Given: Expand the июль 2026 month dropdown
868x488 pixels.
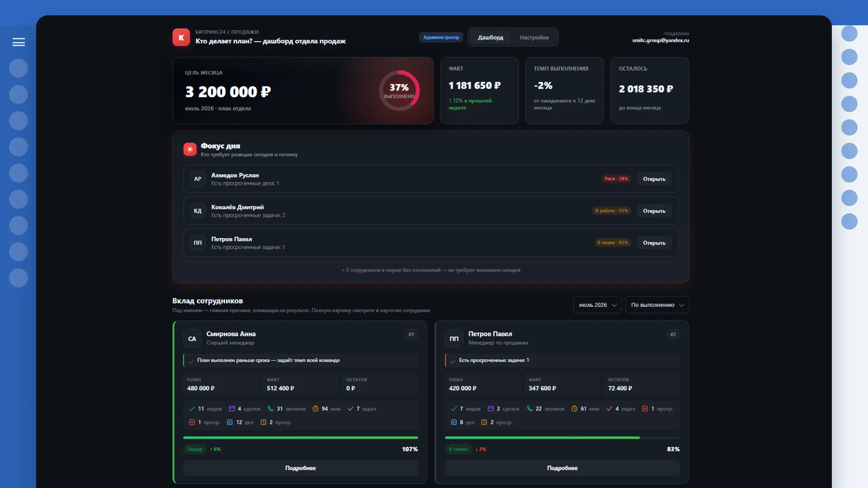Looking at the screenshot, I should click(x=597, y=305).
